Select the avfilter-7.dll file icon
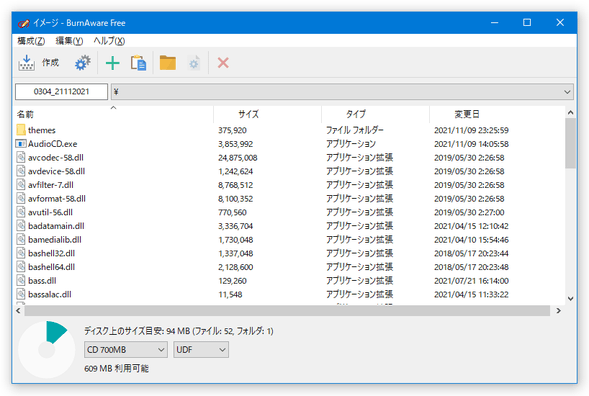The width and height of the screenshot is (589, 396). point(21,185)
